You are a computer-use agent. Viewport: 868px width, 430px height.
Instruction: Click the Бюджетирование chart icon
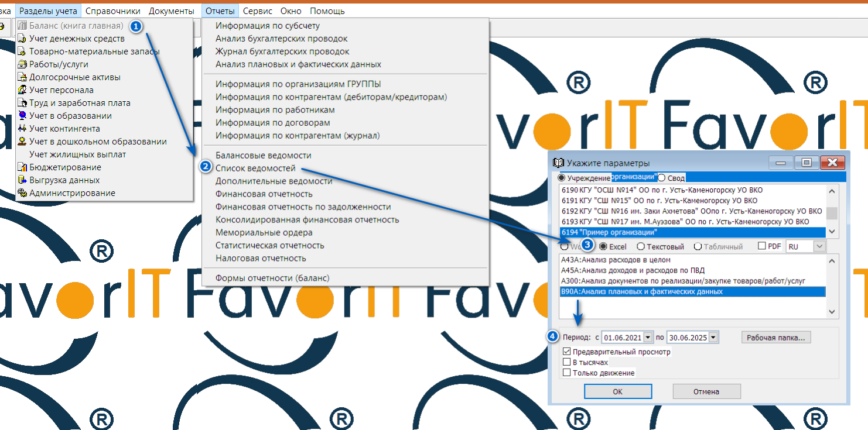coord(22,167)
